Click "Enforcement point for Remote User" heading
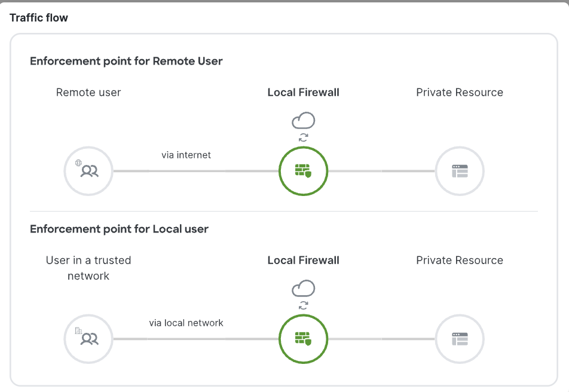This screenshot has width=569, height=392. tap(126, 61)
